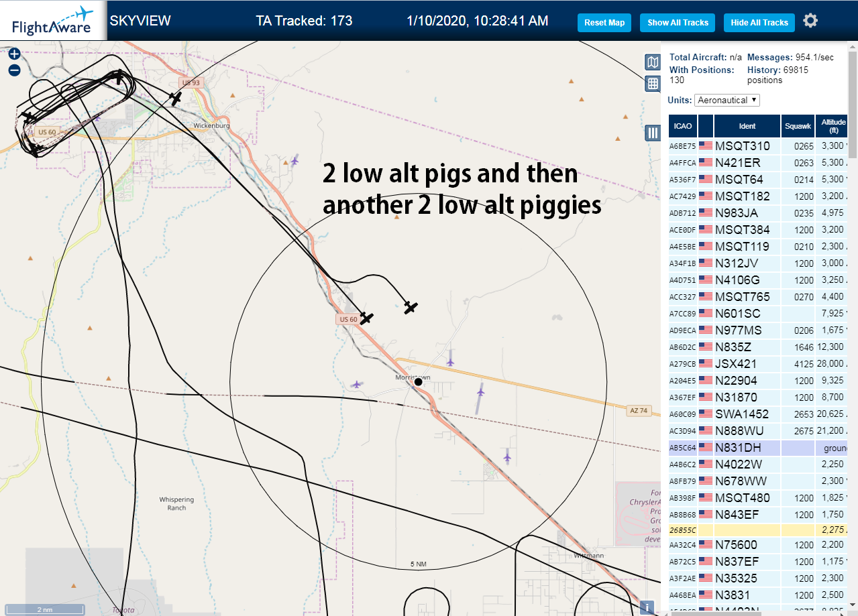858x616 pixels.
Task: Select aircraft row N835Z
Action: (x=758, y=347)
